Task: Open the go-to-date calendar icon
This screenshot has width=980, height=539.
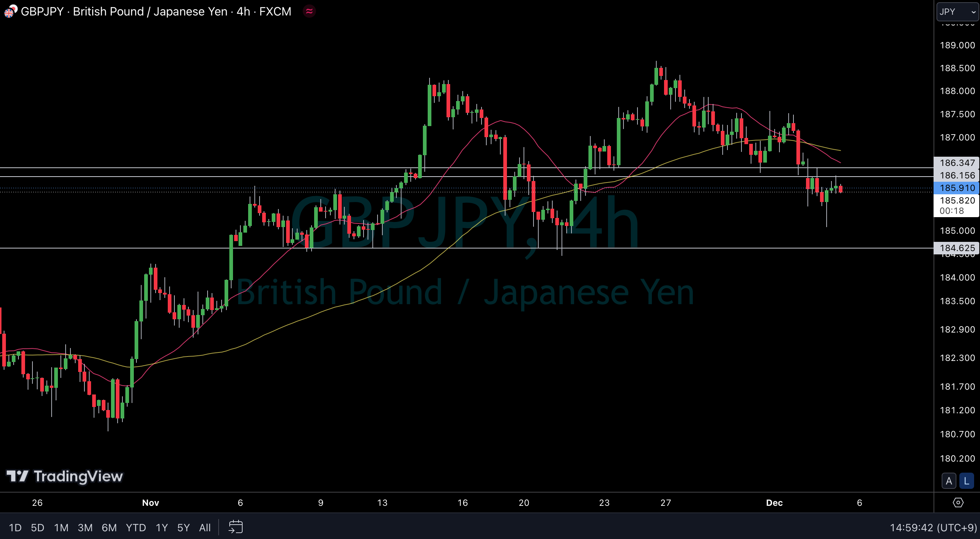Action: [x=236, y=527]
